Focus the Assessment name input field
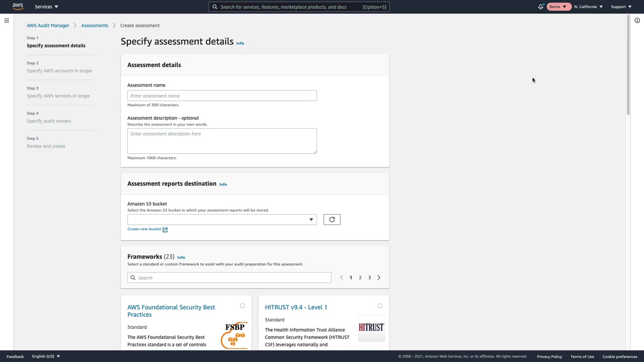The height and width of the screenshot is (362, 644). (222, 96)
